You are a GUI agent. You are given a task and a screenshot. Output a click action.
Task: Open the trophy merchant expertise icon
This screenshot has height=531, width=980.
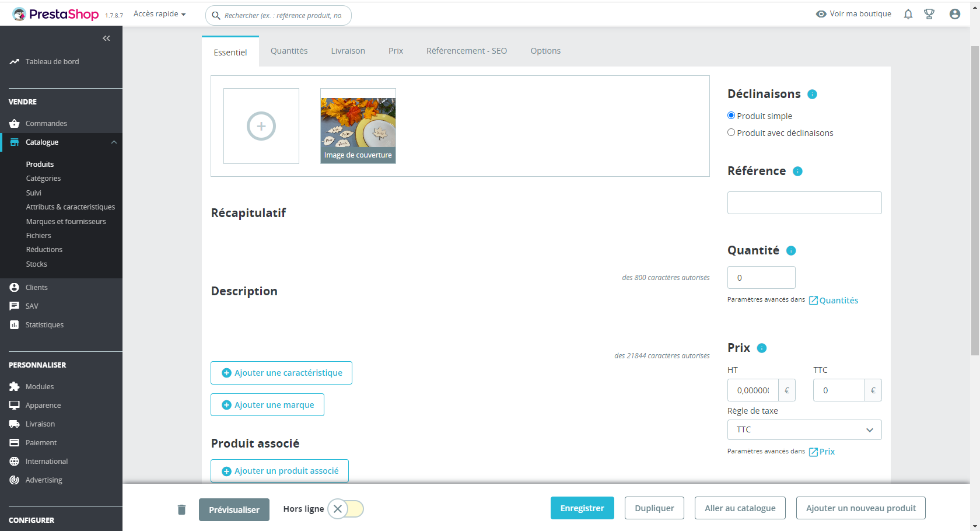[929, 14]
